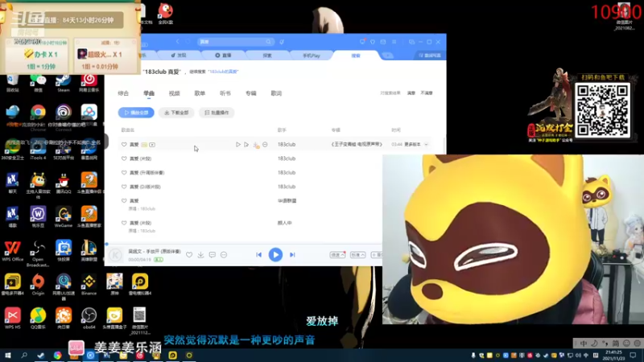
Task: Download the first 真爱 song from row
Action: (256, 145)
